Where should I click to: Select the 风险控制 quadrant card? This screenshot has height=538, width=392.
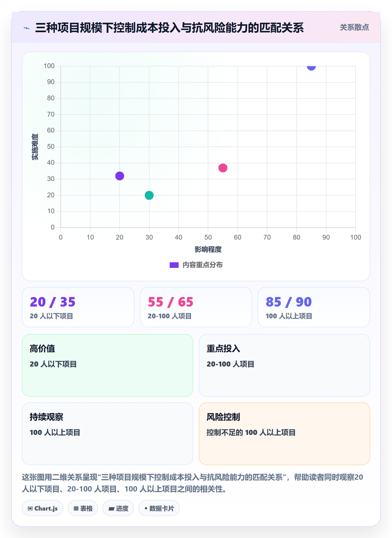click(x=284, y=434)
